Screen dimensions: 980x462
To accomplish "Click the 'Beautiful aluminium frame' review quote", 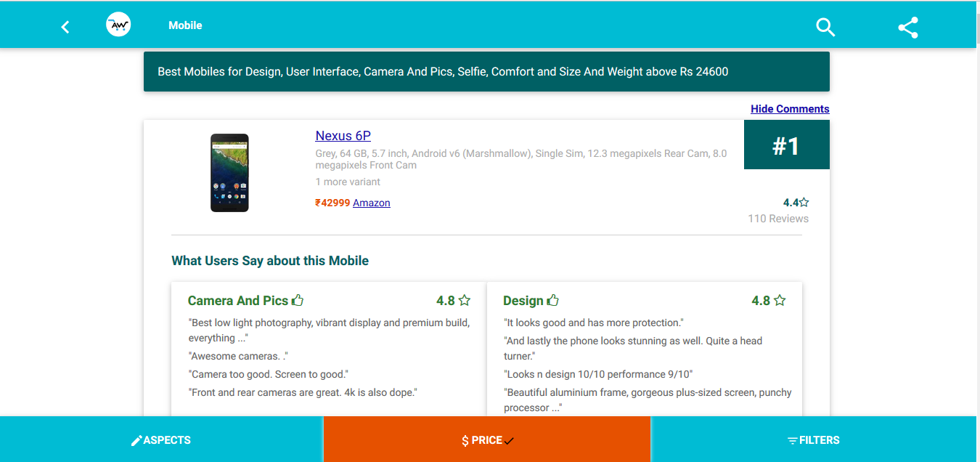I will (x=648, y=400).
